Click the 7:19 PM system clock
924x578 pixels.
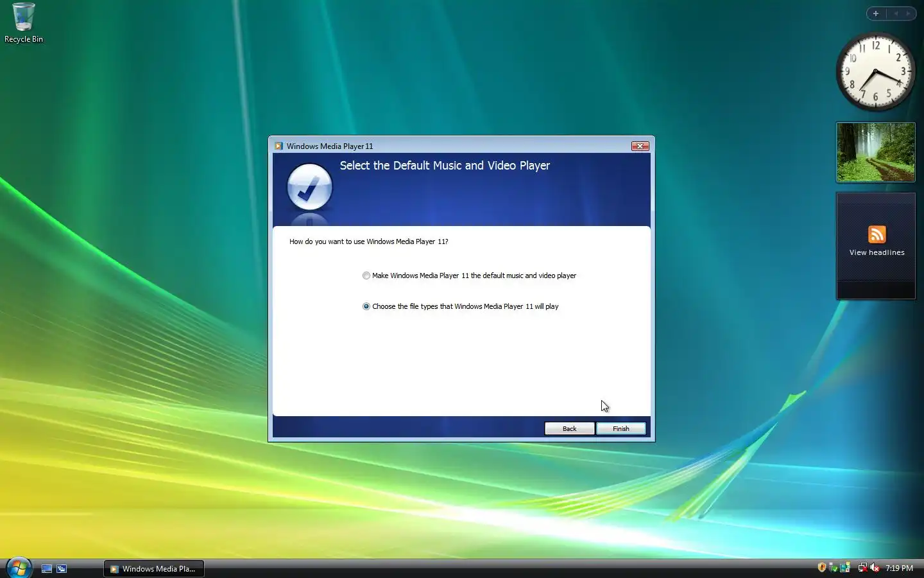coord(899,568)
